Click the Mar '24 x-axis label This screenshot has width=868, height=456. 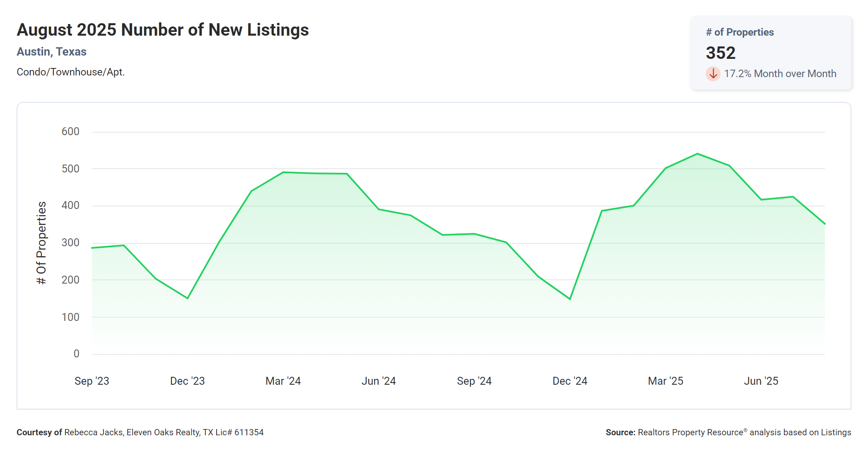(283, 381)
